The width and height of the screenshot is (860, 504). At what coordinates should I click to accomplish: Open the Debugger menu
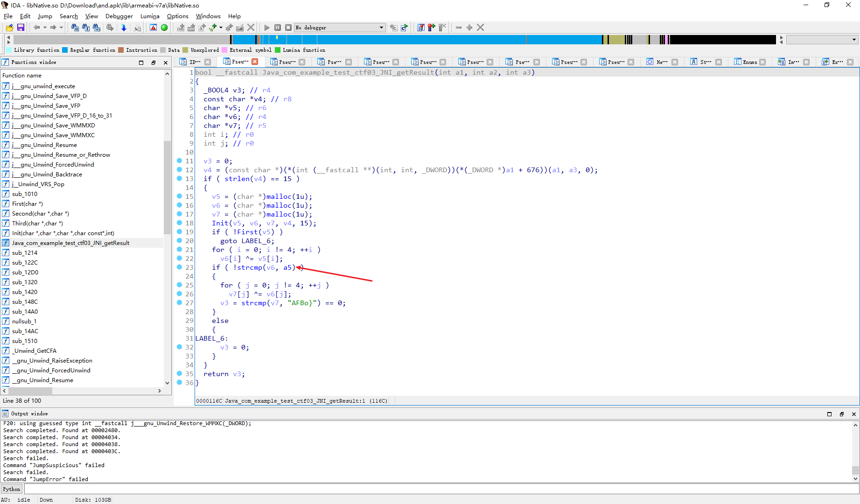119,16
